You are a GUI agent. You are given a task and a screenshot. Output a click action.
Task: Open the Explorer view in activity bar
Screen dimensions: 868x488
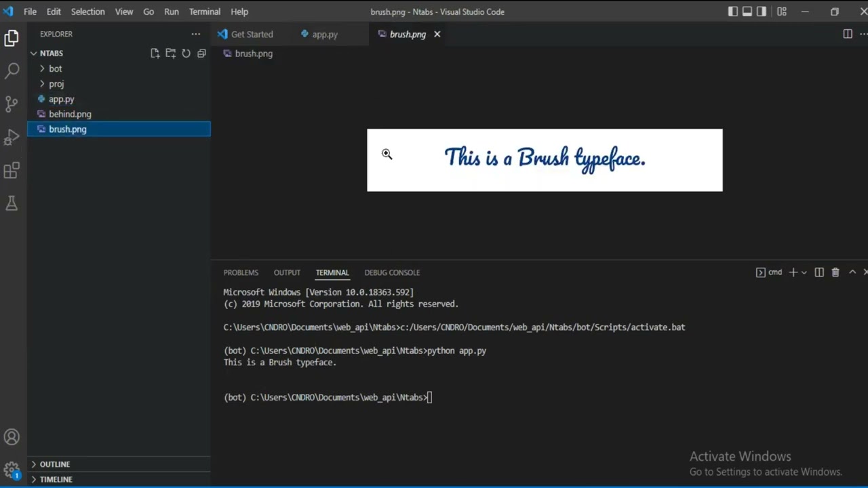(12, 38)
